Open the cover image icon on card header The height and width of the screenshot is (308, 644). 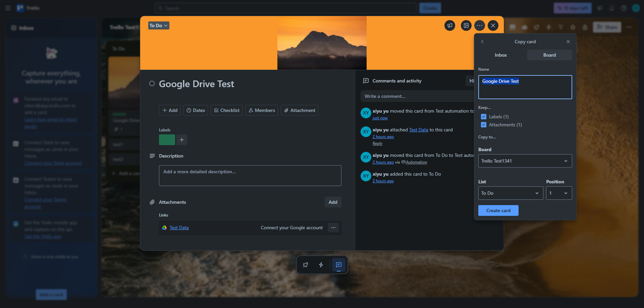click(466, 25)
